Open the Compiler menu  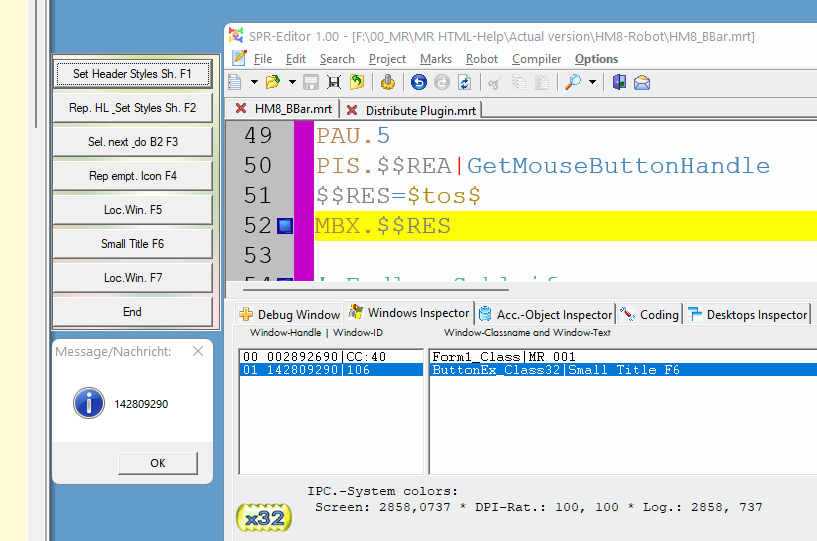pyautogui.click(x=536, y=59)
